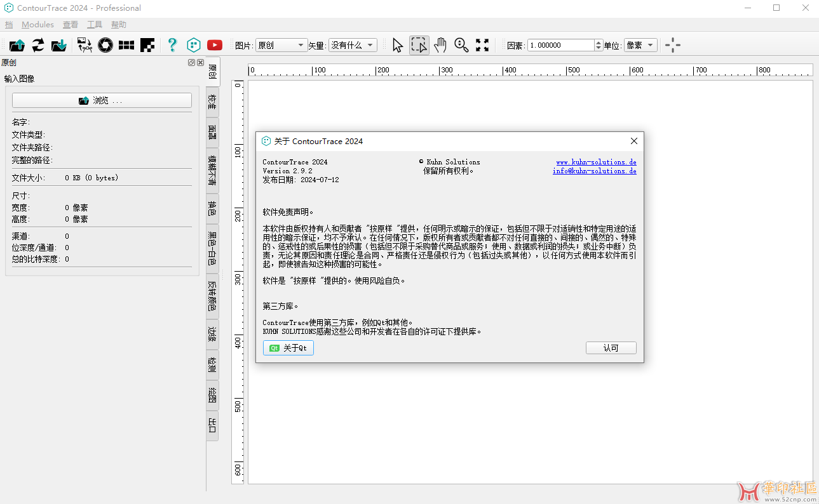This screenshot has width=819, height=504.
Task: Click the 浏览 ... browse button
Action: [102, 100]
